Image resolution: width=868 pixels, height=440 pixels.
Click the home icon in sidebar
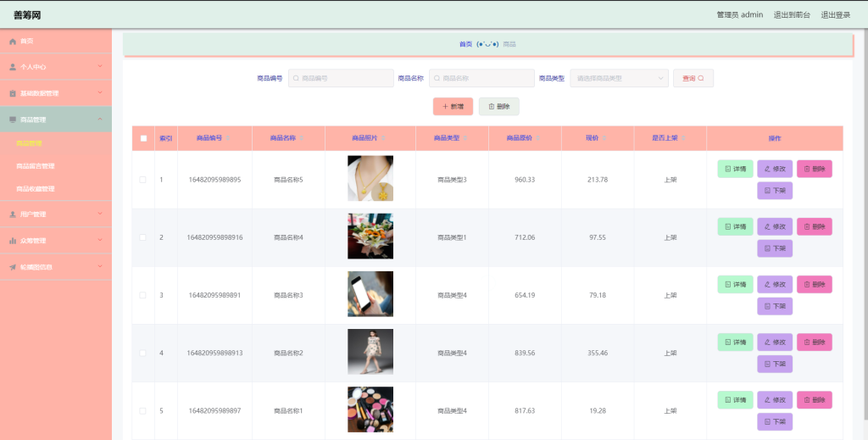pyautogui.click(x=13, y=42)
